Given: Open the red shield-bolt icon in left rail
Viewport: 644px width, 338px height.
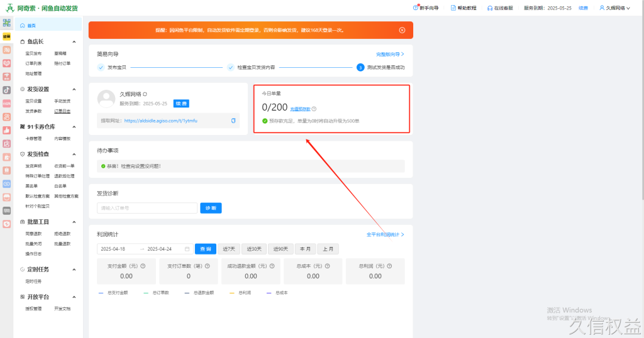Looking at the screenshot, I should pos(6,224).
